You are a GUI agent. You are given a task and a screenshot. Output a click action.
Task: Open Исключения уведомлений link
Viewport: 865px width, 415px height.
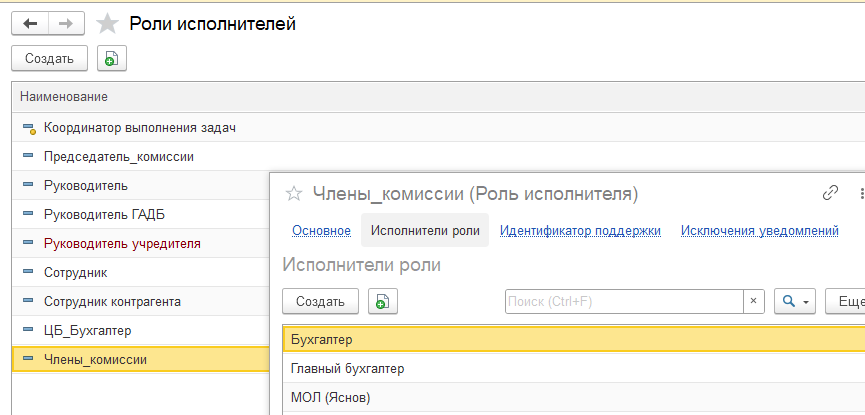pos(760,230)
